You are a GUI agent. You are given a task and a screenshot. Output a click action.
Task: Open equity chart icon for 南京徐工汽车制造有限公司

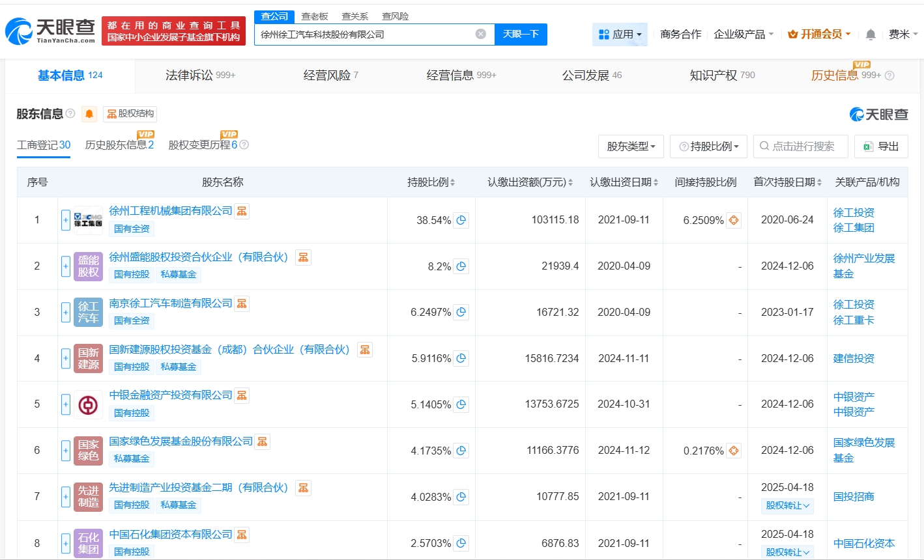[x=242, y=303]
